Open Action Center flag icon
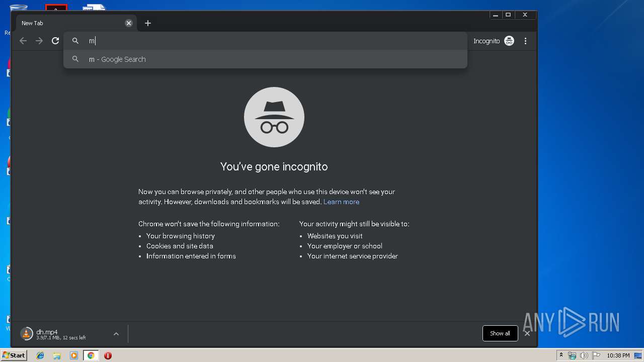Screen dimensions: 644x362 (x=596, y=355)
